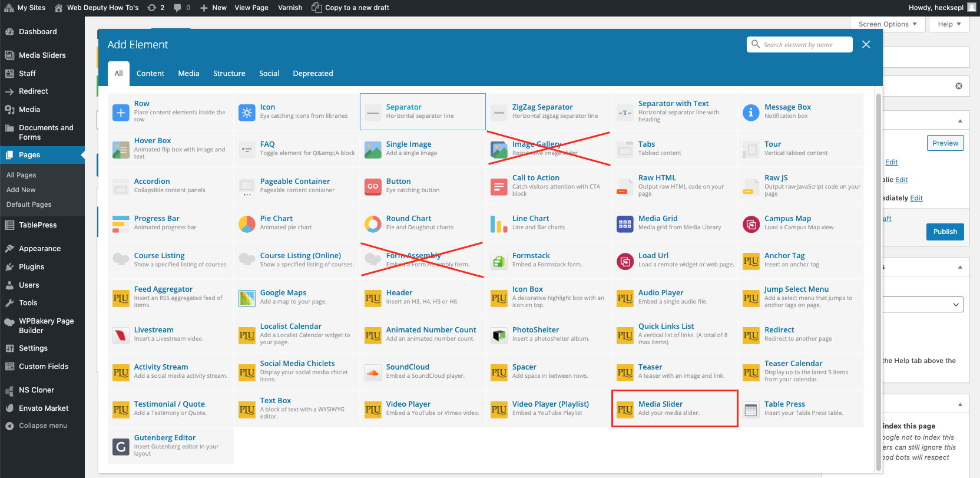Pick the Google Maps element icon
Screen dimensions: 980x478
[247, 298]
